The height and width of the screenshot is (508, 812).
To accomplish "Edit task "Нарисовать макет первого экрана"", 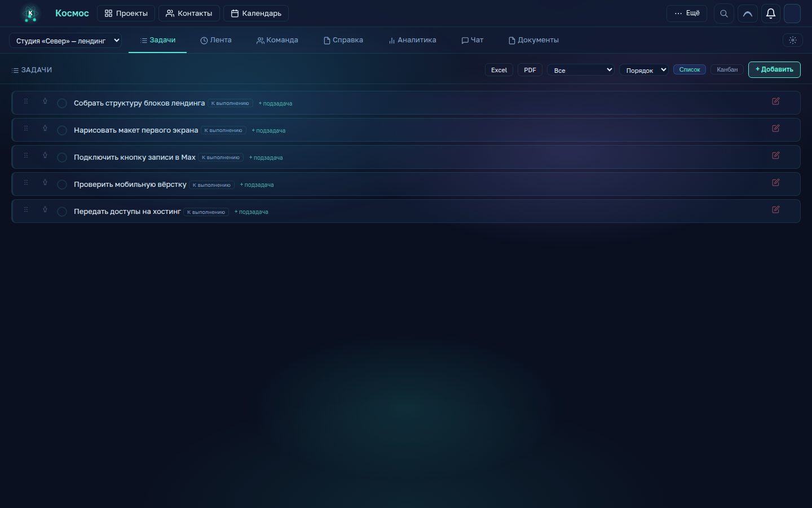I will tap(776, 128).
